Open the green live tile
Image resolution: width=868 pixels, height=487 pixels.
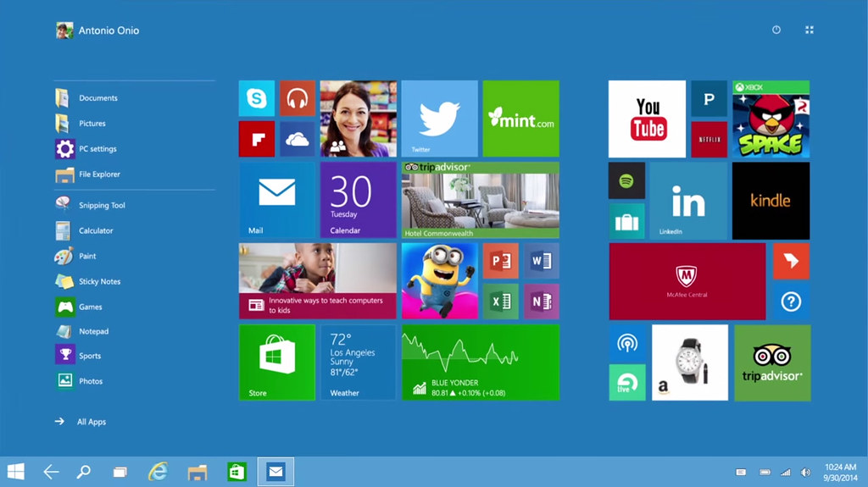pyautogui.click(x=627, y=383)
